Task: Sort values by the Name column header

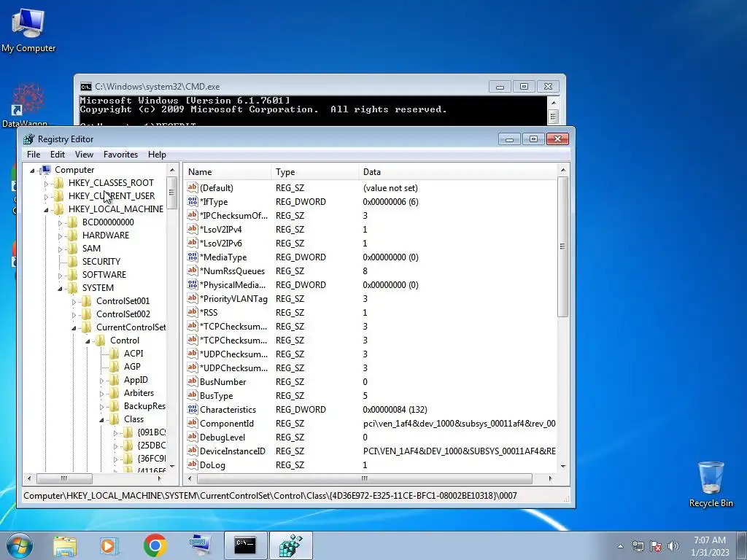Action: click(x=228, y=172)
